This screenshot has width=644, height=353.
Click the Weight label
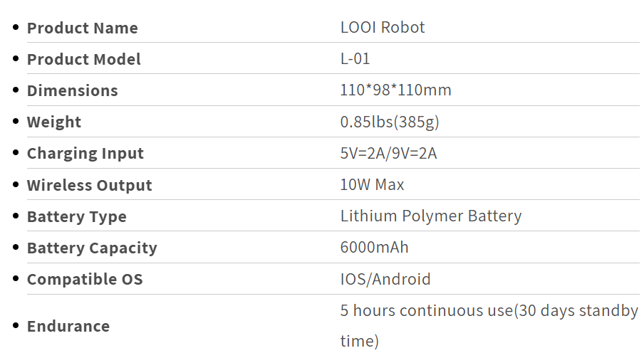click(54, 122)
